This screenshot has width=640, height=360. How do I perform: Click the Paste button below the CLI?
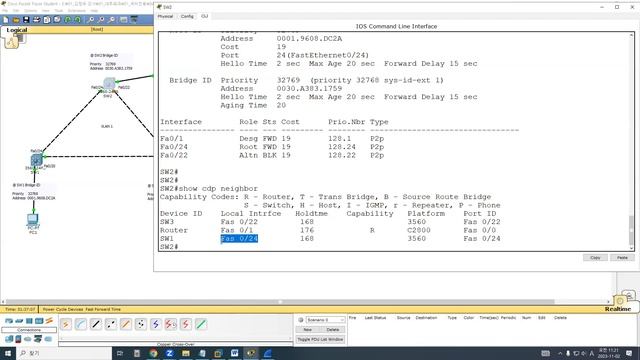[622, 258]
